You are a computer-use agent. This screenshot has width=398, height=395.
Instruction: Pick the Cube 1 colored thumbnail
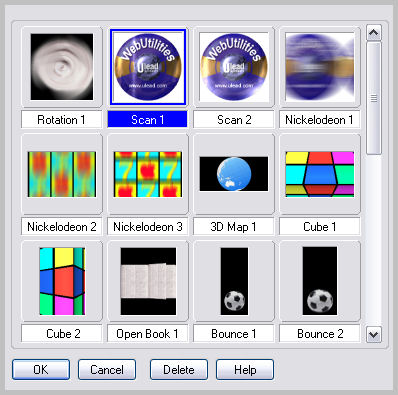320,174
